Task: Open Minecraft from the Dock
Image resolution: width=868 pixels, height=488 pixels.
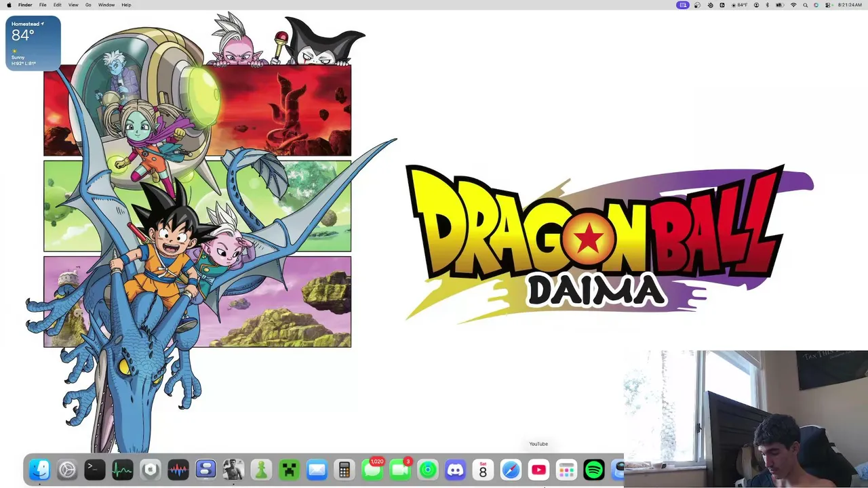Action: coord(289,469)
